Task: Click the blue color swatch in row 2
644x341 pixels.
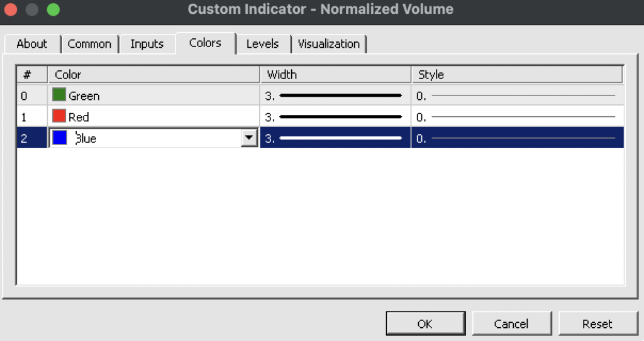Action: 60,138
